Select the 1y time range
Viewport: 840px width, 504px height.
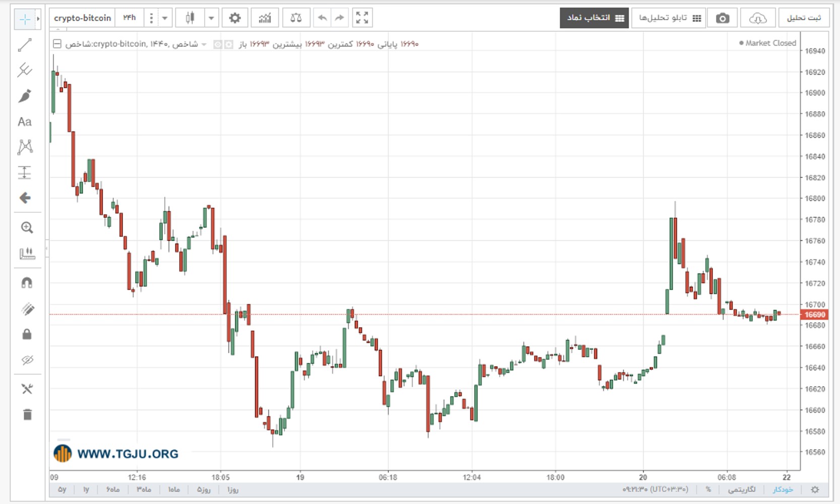[x=86, y=489]
